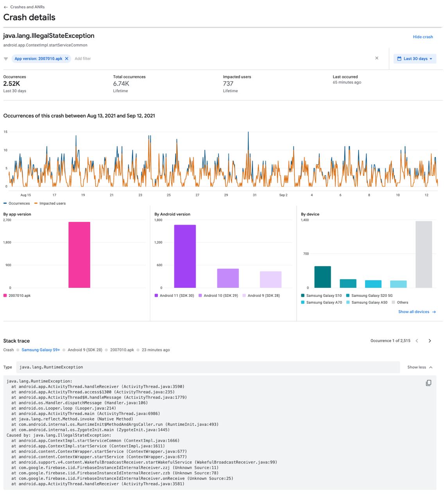Toggle the Occurrences legend series
448x500 pixels.
pyautogui.click(x=17, y=204)
